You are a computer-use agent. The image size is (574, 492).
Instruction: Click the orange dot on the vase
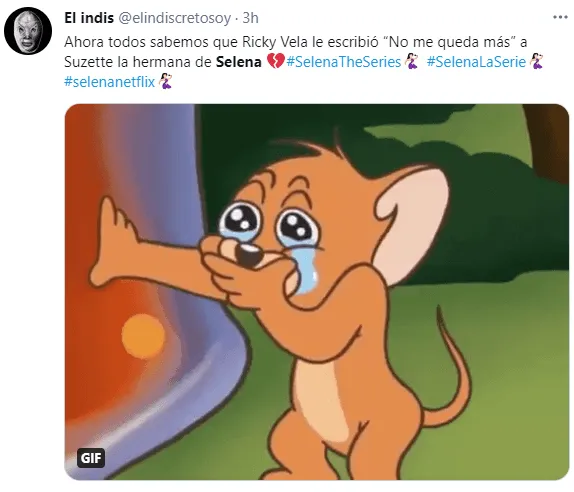(143, 336)
